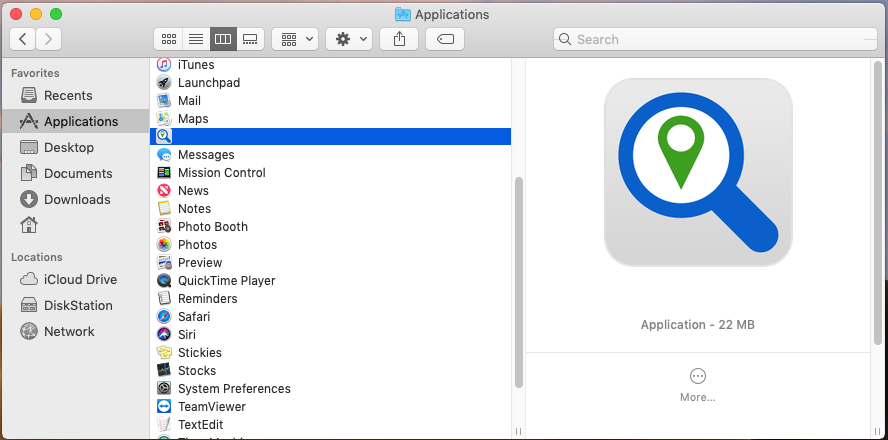The width and height of the screenshot is (888, 440).
Task: Select the Stocks app icon
Action: 164,370
